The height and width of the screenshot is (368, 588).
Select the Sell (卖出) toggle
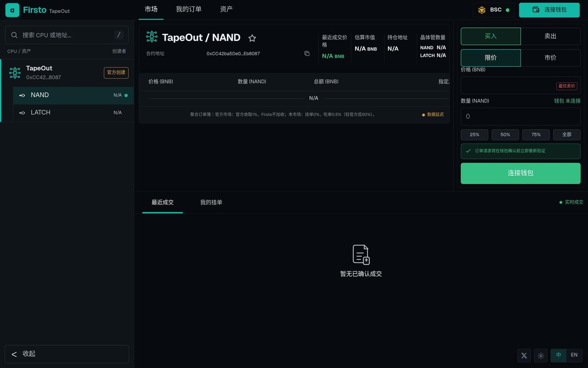pyautogui.click(x=551, y=36)
